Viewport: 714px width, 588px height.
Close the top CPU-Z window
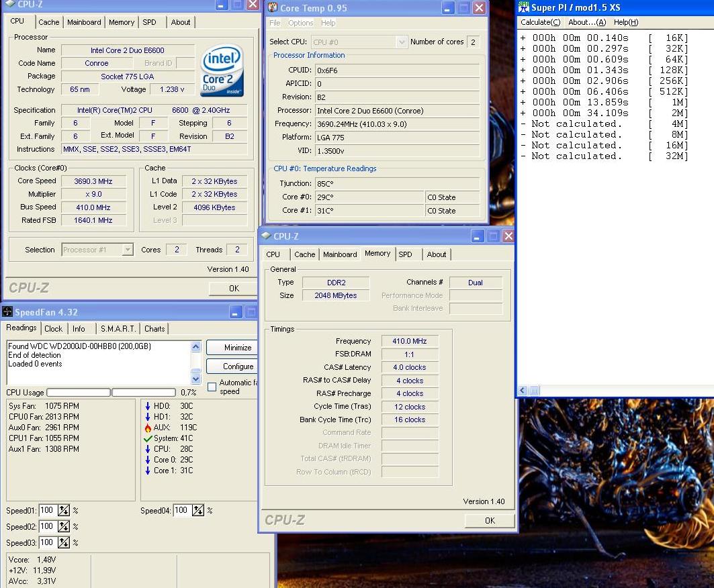point(253,5)
